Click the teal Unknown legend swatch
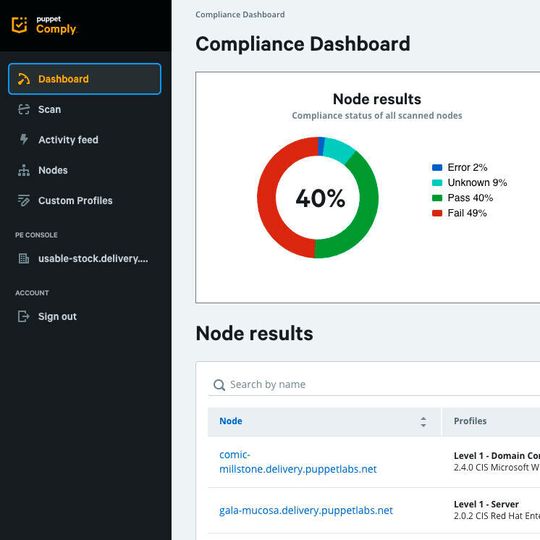This screenshot has height=540, width=540. click(x=437, y=183)
